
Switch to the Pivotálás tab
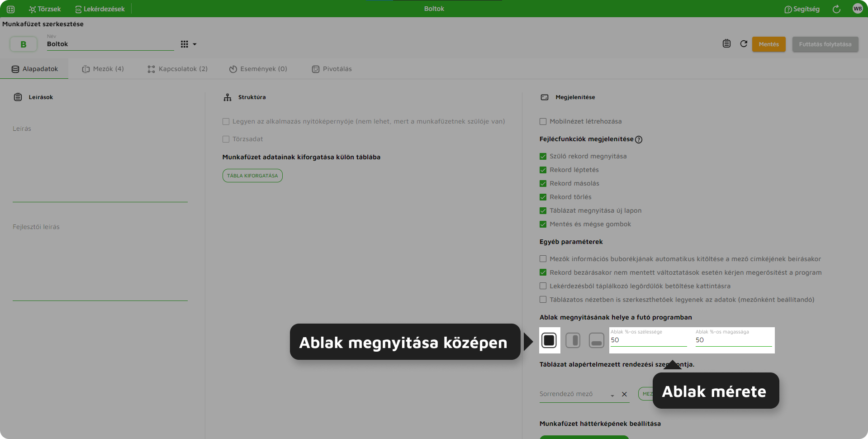click(332, 69)
